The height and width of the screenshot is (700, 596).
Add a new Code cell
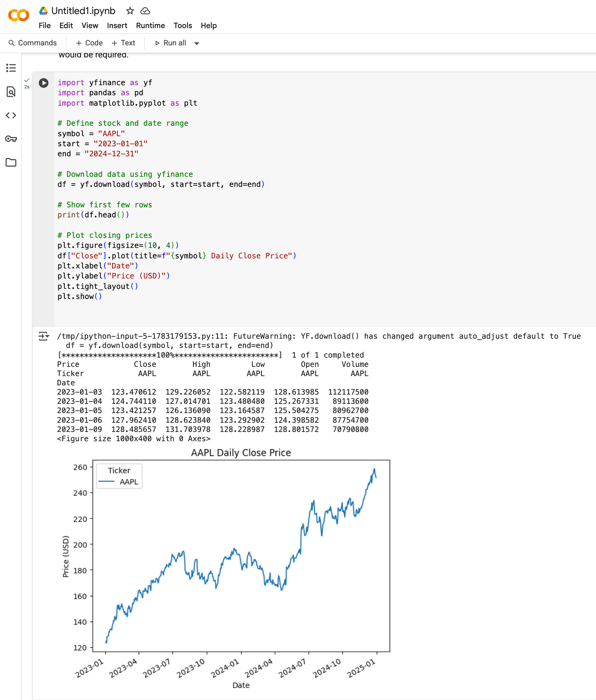tap(89, 43)
